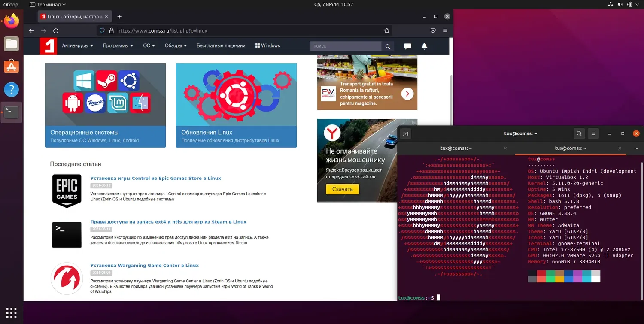Open the Обновления Linux category card
Screen dimensions: 644x324
[x=236, y=105]
